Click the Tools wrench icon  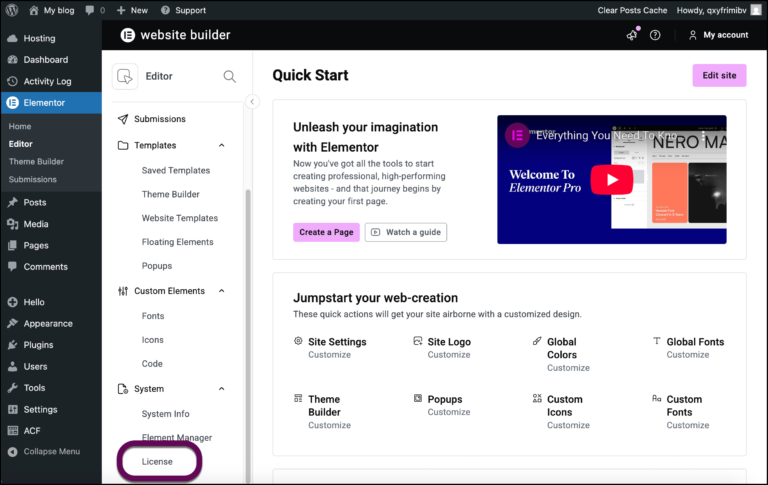(x=12, y=388)
